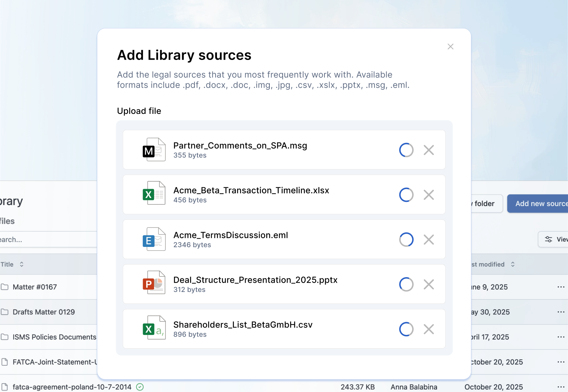Screen dimensions: 568x392
Task: Click the filter-sliders icon inside the View button
Action: pos(548,239)
